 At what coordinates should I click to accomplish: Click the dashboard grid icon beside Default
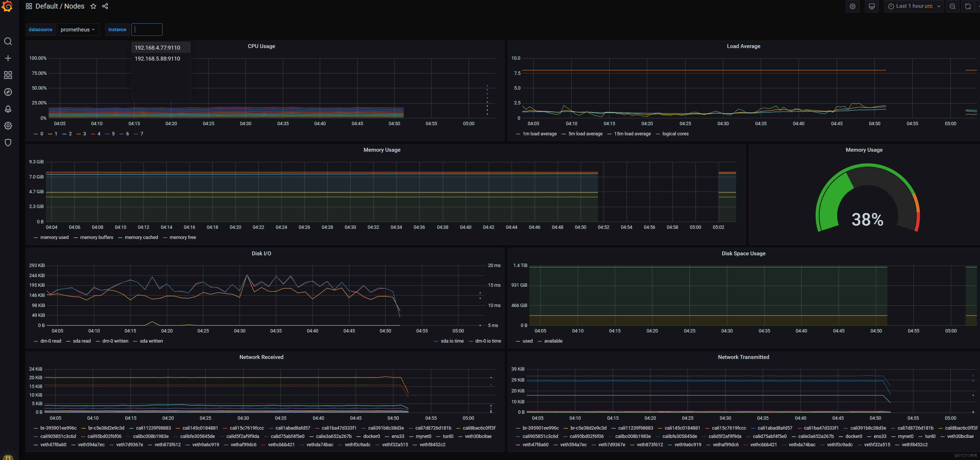click(x=29, y=6)
